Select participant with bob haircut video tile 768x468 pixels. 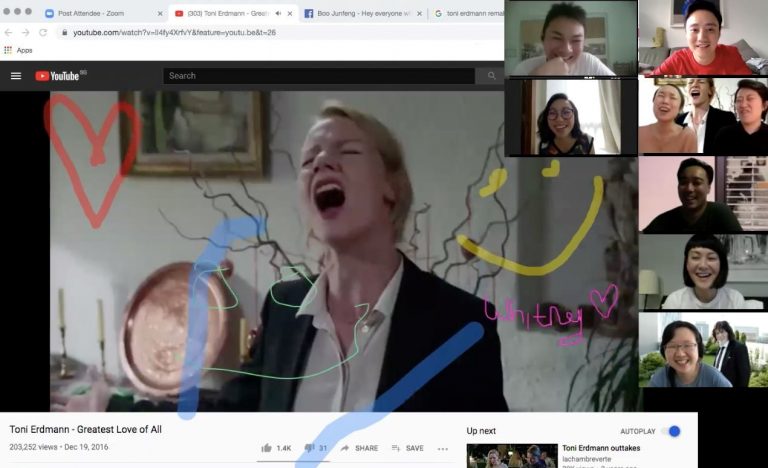tap(703, 272)
